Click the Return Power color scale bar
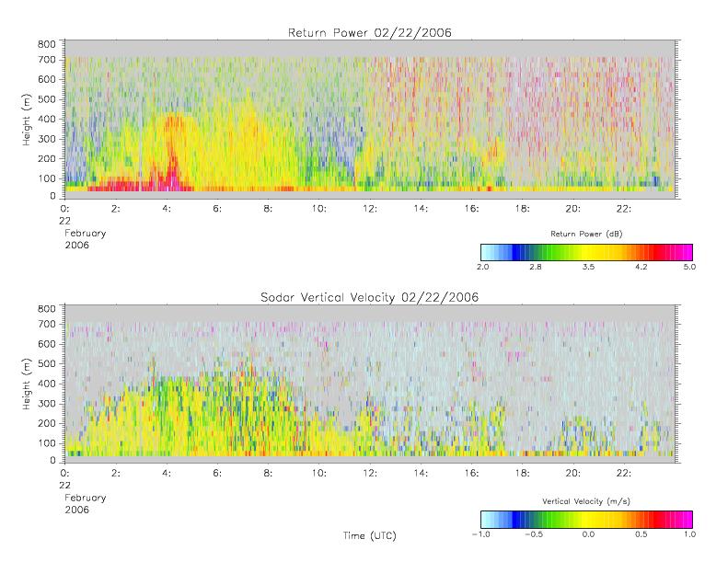This screenshot has width=728, height=562. pyautogui.click(x=586, y=252)
